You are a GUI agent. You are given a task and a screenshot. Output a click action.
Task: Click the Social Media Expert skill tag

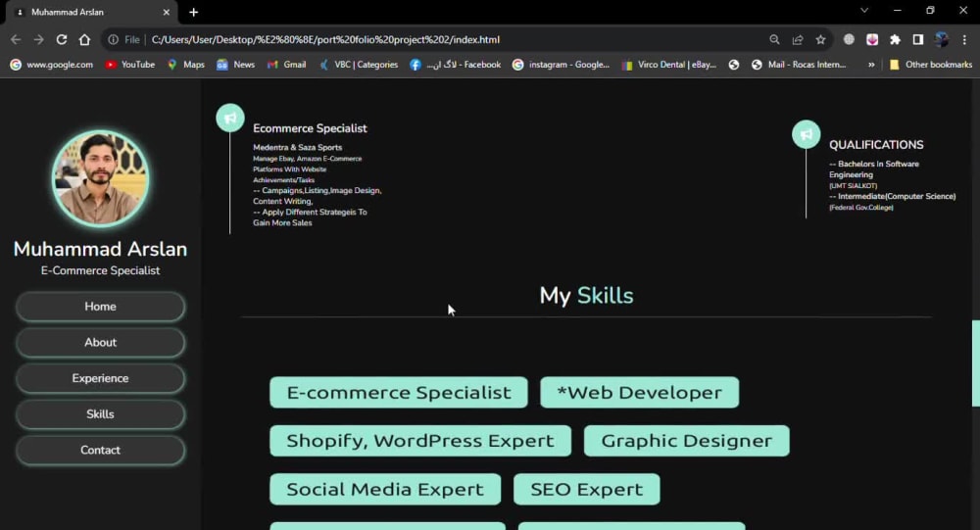(385, 489)
